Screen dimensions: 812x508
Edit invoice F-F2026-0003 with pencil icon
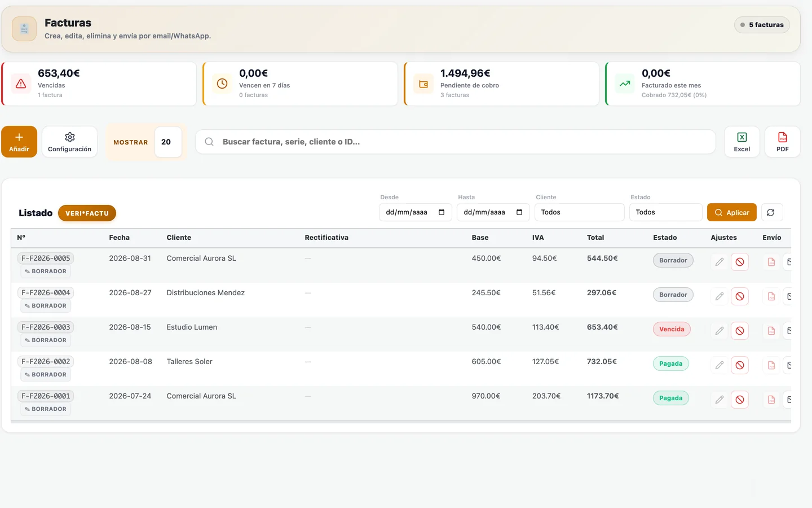(x=720, y=331)
